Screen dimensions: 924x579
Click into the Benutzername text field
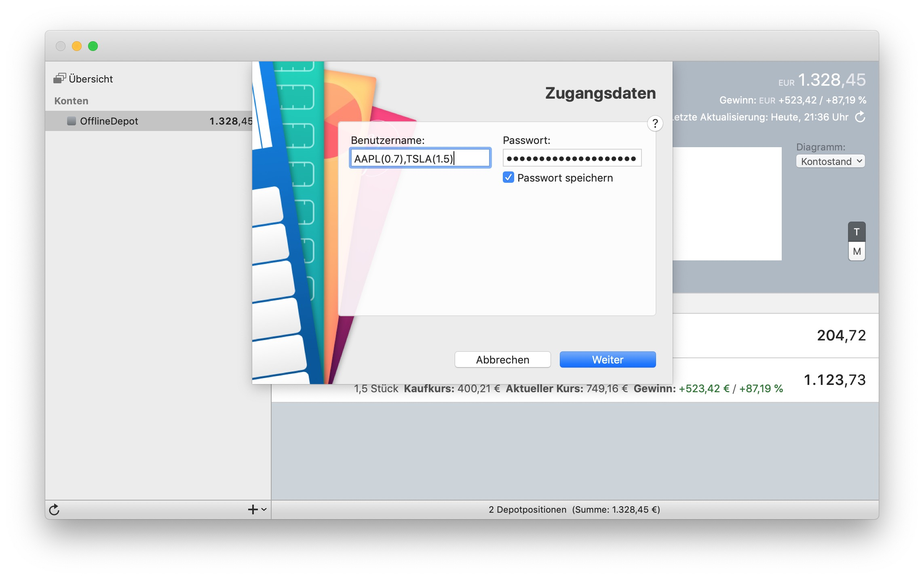tap(420, 158)
